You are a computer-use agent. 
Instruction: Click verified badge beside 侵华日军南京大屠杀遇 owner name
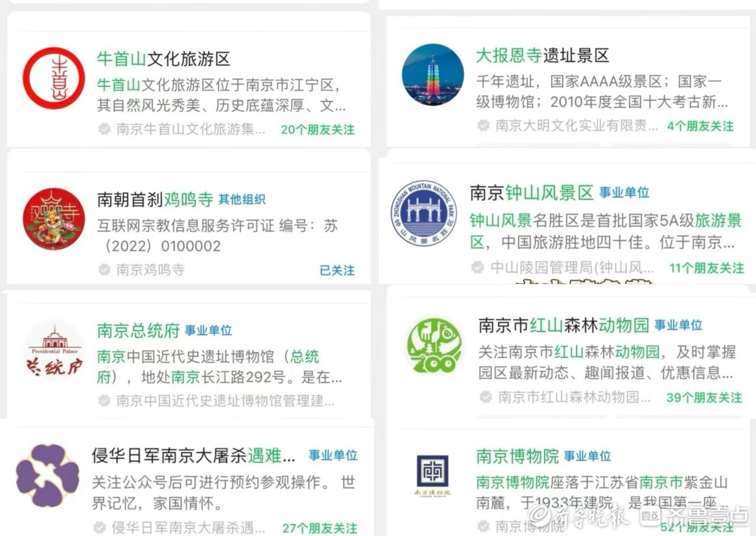pos(99,528)
